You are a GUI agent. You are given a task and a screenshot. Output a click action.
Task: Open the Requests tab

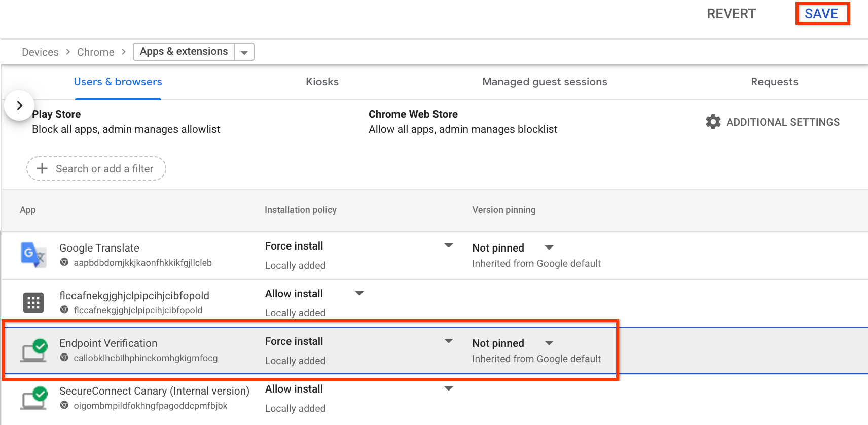(774, 82)
